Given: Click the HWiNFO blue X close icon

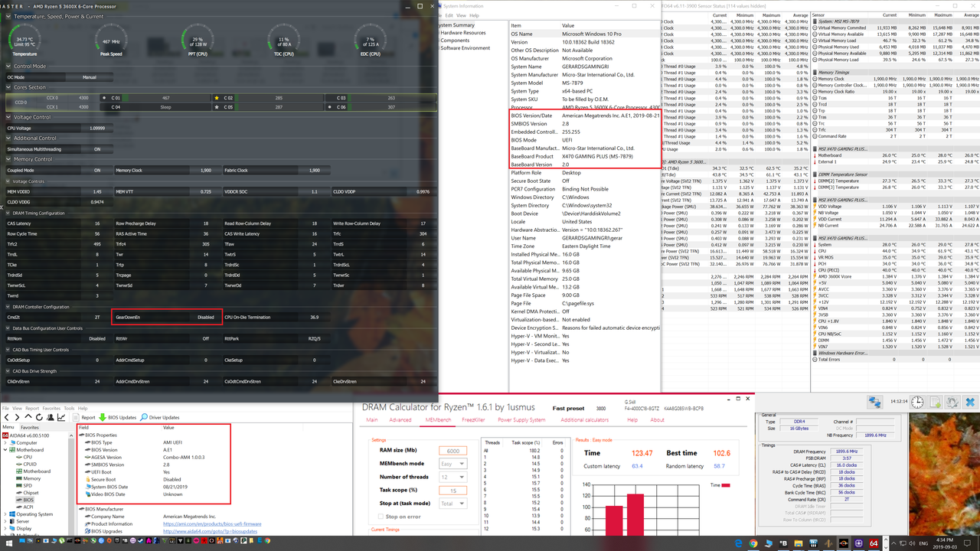Looking at the screenshot, I should click(970, 402).
